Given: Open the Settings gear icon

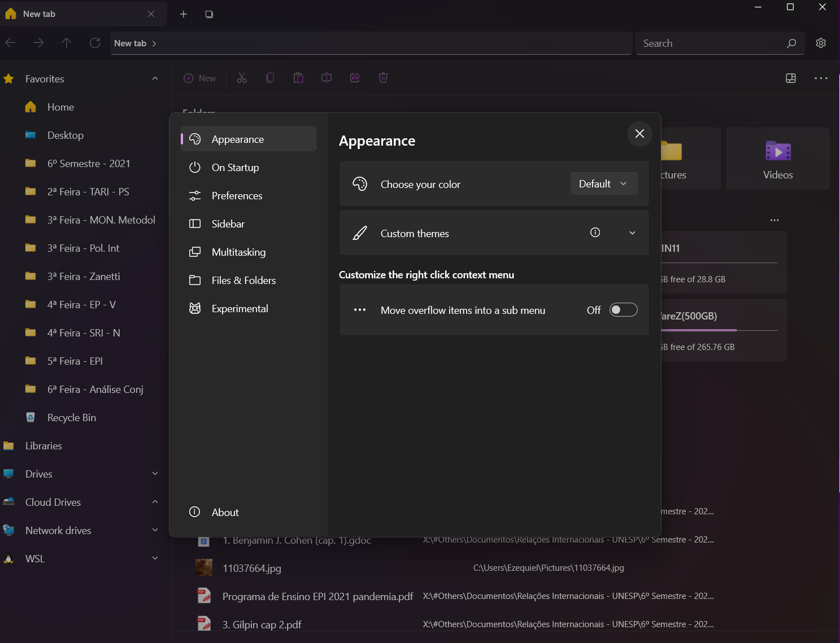Looking at the screenshot, I should point(821,43).
